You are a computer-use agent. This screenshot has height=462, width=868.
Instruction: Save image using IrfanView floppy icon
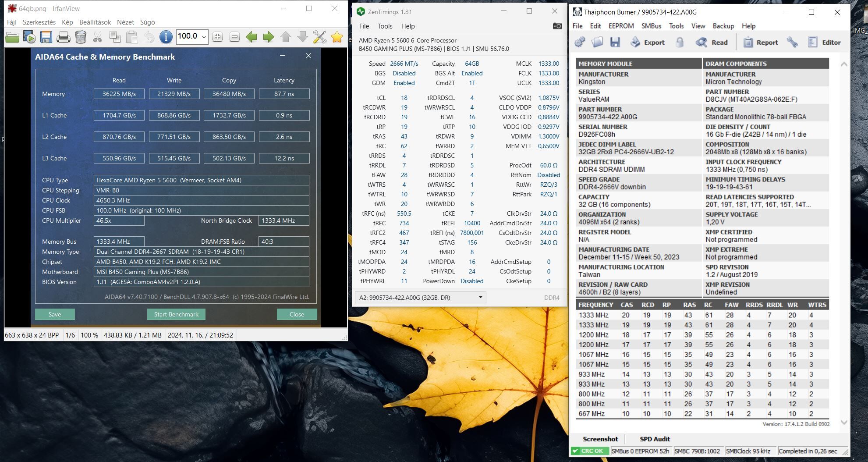pos(46,37)
